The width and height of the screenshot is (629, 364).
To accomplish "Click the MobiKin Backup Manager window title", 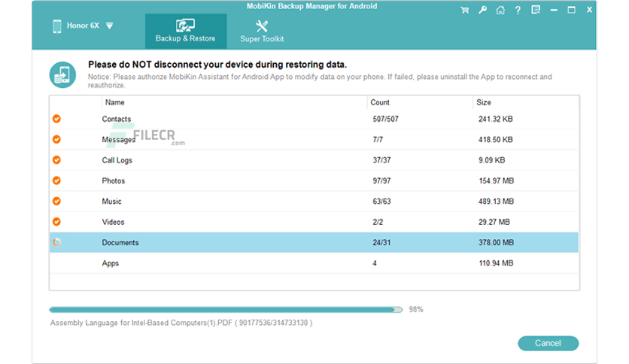I will pyautogui.click(x=311, y=6).
